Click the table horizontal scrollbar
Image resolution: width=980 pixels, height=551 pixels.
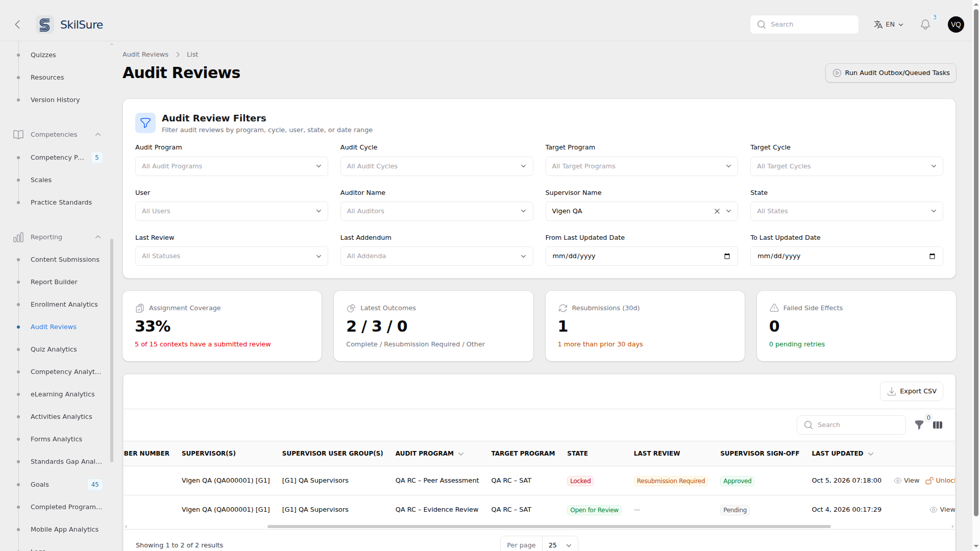point(549,527)
